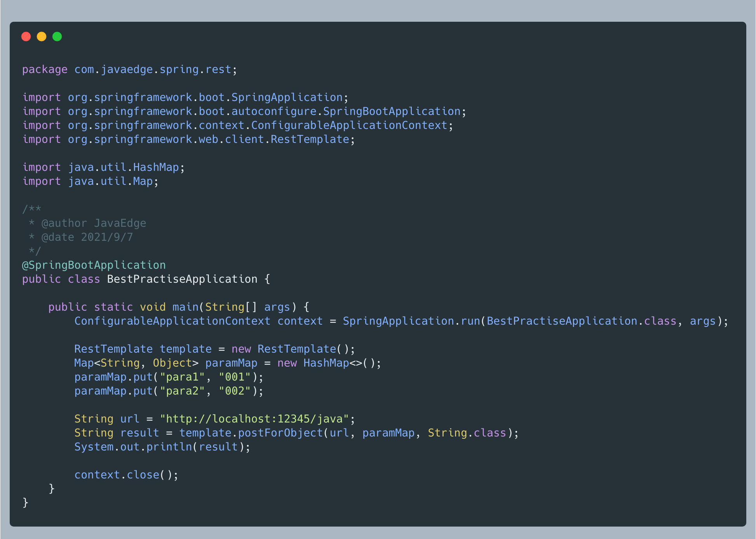Click the red close dot
The image size is (756, 539).
click(26, 37)
